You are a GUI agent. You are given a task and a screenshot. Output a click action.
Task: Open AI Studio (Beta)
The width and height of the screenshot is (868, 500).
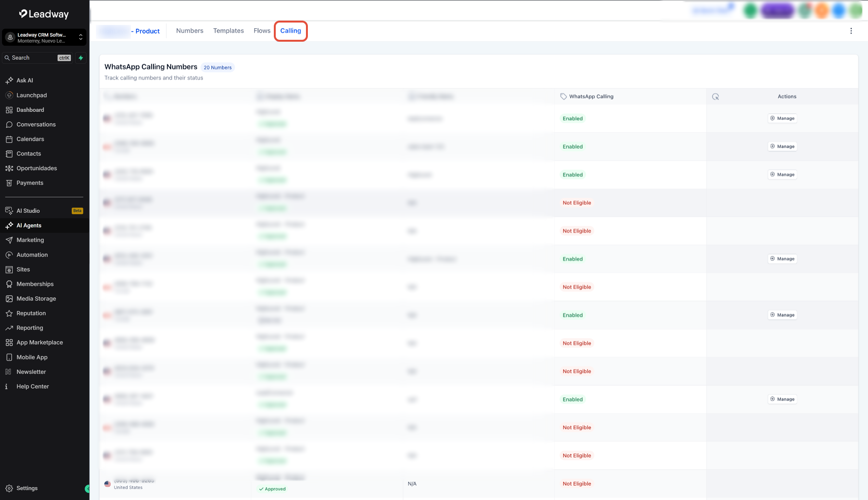click(x=44, y=211)
